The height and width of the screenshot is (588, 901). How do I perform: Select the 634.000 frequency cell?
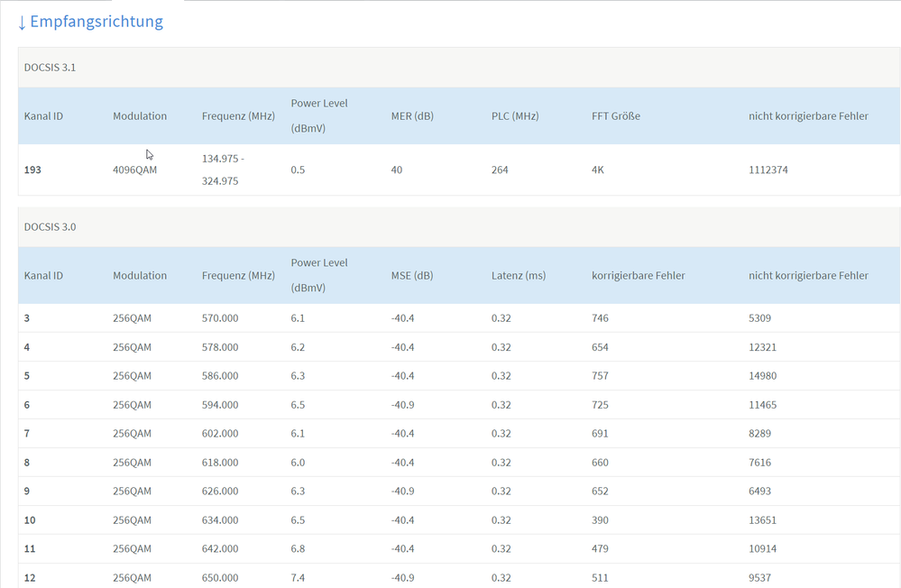pyautogui.click(x=220, y=520)
